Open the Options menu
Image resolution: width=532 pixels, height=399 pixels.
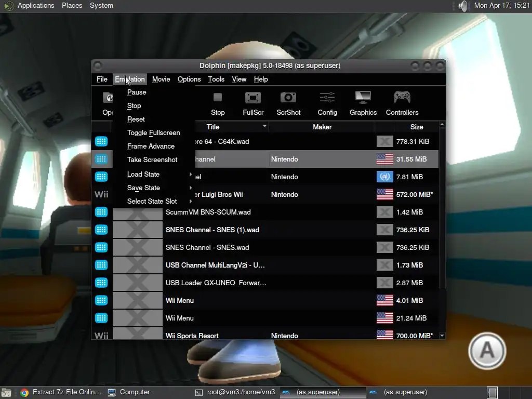pos(189,79)
